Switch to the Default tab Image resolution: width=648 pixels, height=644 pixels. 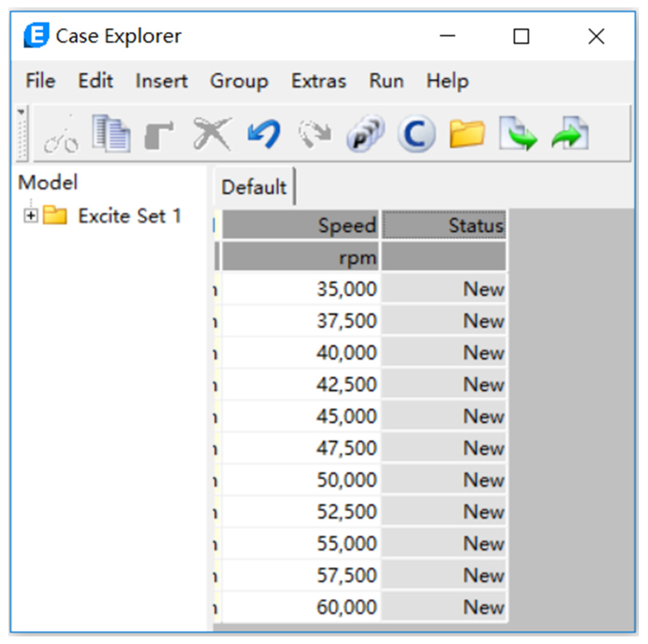[x=254, y=187]
